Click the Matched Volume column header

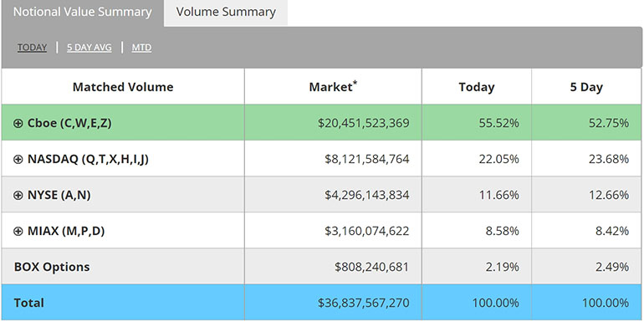(123, 87)
